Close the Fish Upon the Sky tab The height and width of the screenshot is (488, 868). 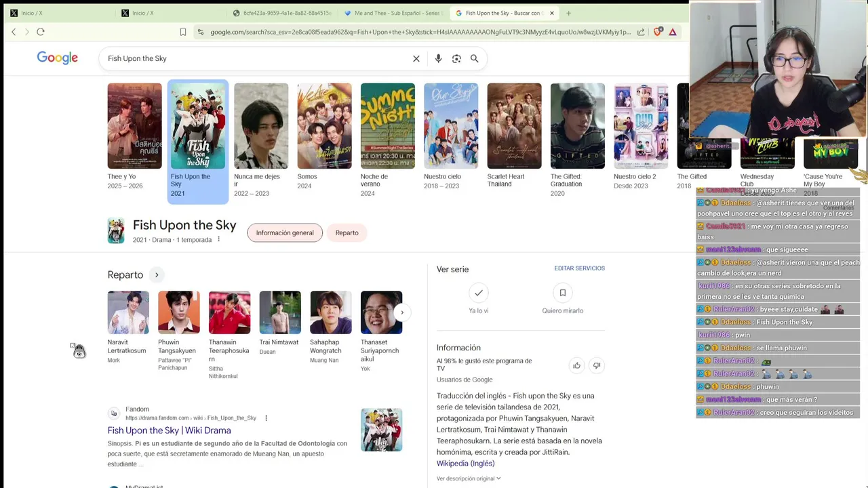click(x=552, y=13)
